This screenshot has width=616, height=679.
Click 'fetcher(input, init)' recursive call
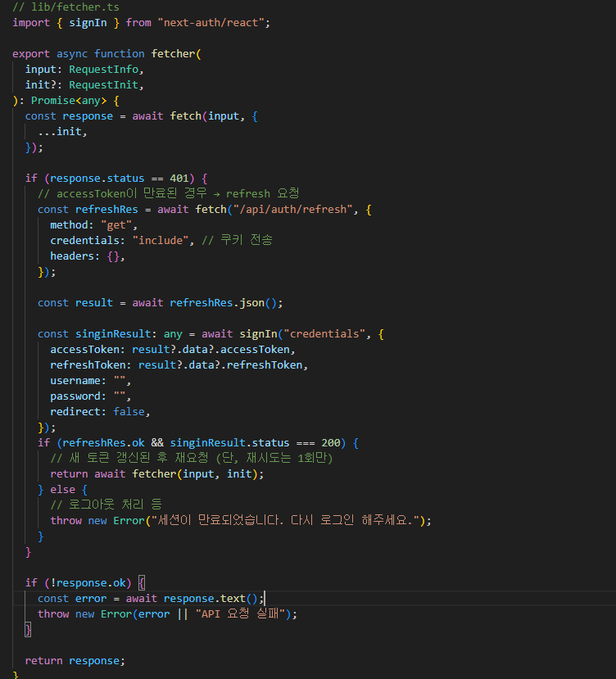[195, 474]
